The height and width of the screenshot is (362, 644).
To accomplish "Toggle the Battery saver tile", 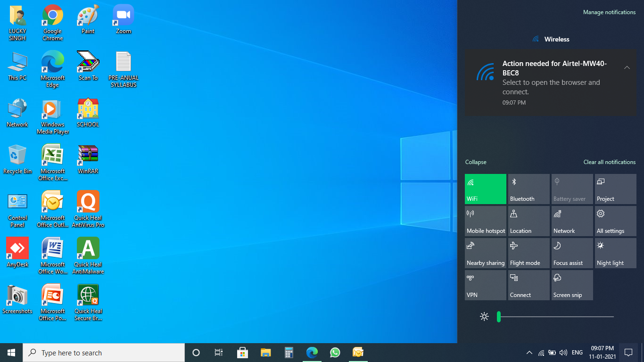I will 572,189.
